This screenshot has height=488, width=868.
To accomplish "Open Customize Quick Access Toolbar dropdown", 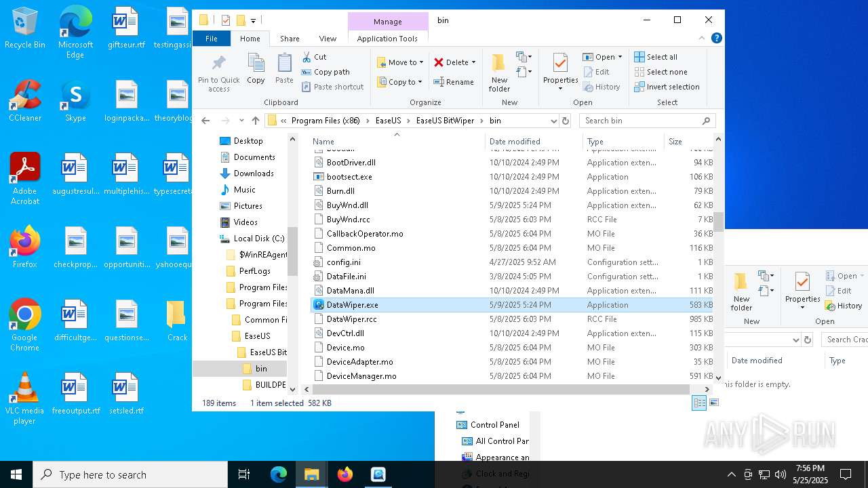I will click(253, 21).
